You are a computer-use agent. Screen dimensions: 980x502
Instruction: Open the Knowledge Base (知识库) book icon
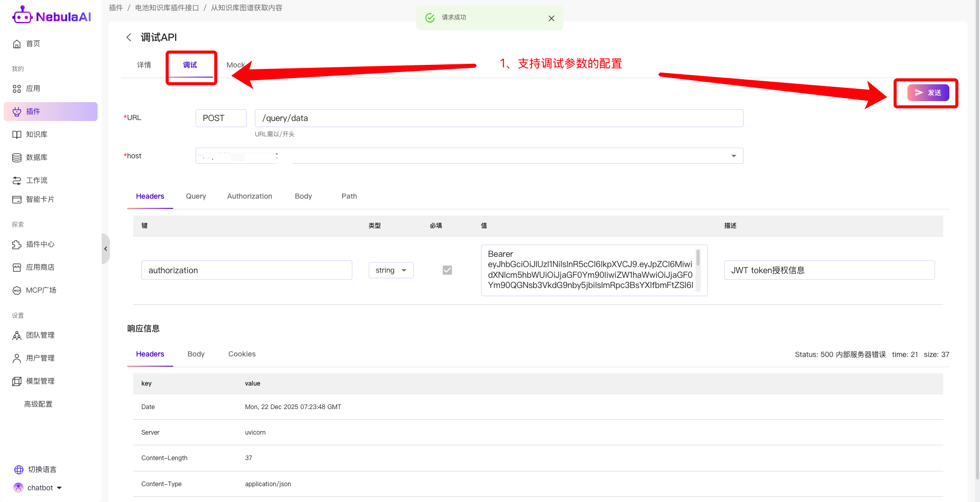coord(17,135)
